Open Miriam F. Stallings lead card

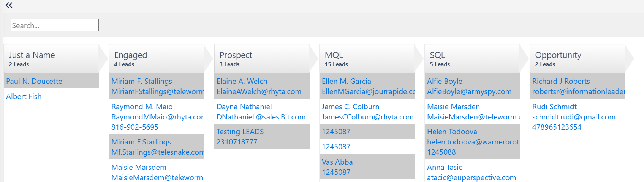click(x=142, y=81)
